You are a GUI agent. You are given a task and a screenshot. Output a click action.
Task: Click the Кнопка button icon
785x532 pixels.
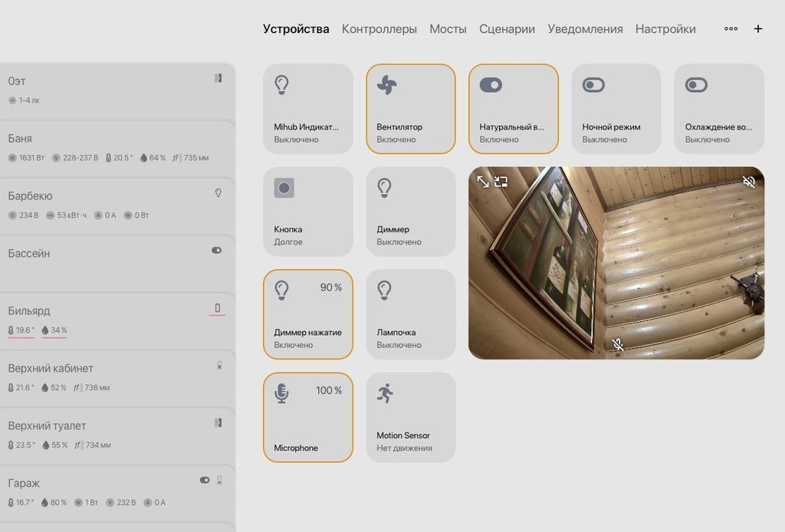(284, 188)
